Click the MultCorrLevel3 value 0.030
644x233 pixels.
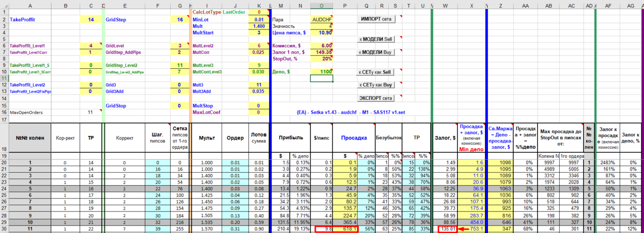[259, 72]
